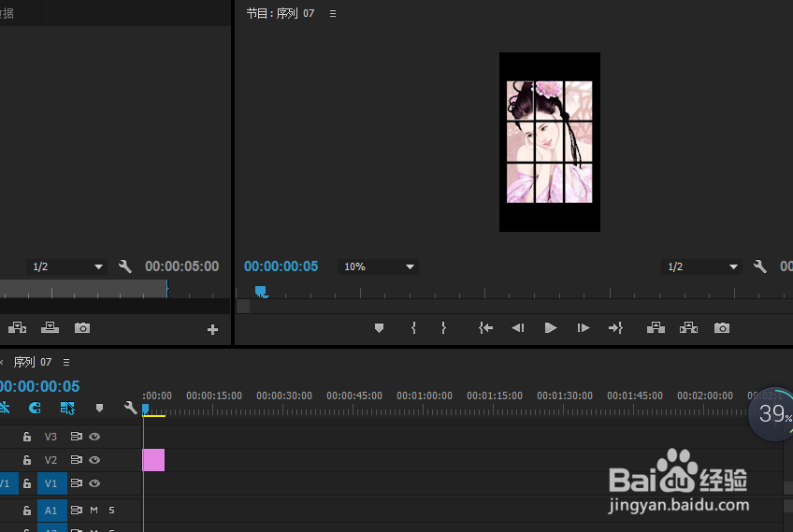Go to Out point in Program monitor

click(615, 328)
